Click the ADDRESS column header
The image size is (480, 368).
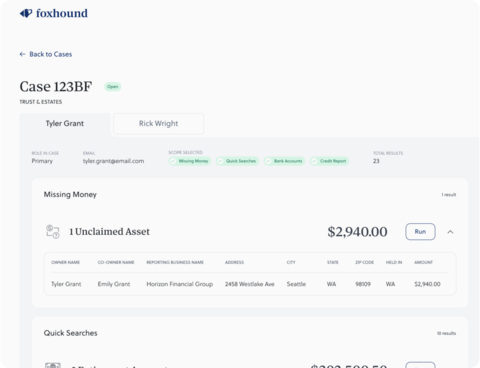point(234,262)
